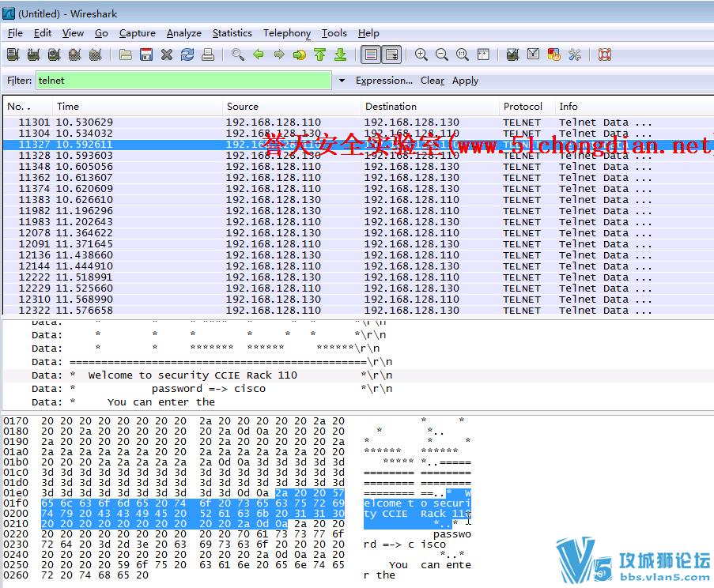Image resolution: width=714 pixels, height=588 pixels.
Task: Open a capture file folder icon
Action: 125,55
